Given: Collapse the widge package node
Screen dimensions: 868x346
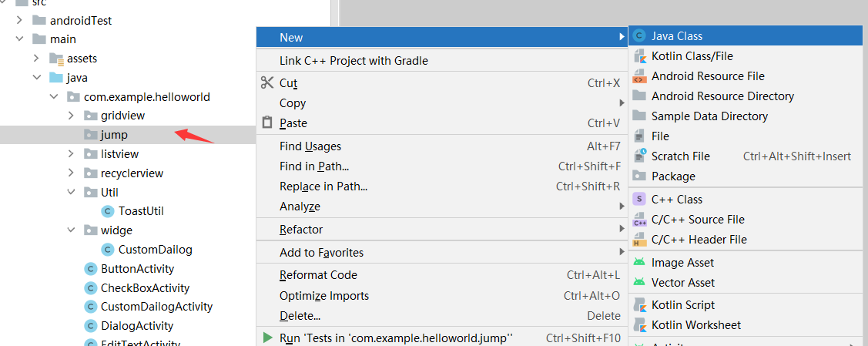Looking at the screenshot, I should tap(71, 230).
